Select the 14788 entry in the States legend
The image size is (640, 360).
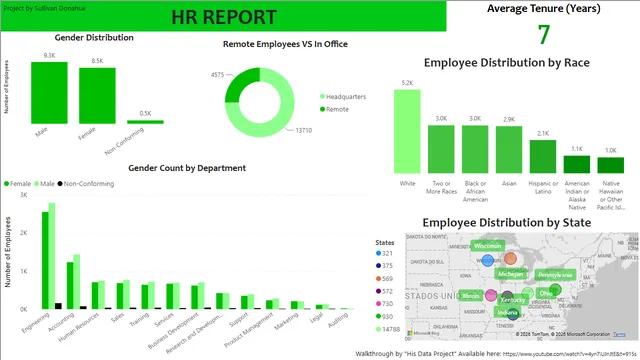[388, 329]
